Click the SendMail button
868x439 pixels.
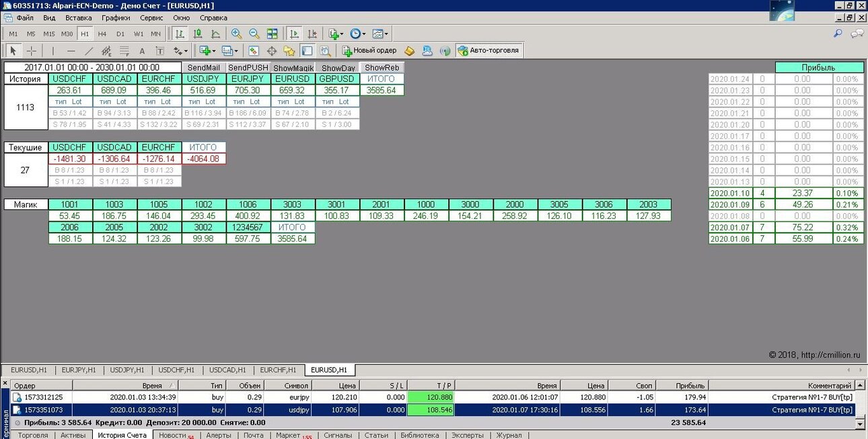(x=204, y=68)
